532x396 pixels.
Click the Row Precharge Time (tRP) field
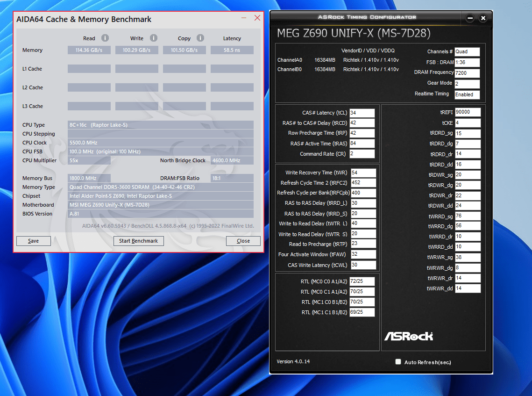[362, 133]
